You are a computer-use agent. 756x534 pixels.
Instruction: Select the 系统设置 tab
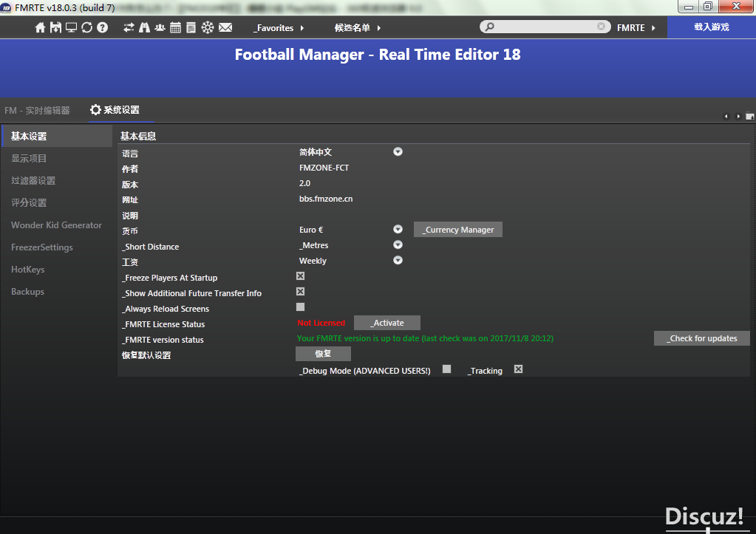(121, 110)
